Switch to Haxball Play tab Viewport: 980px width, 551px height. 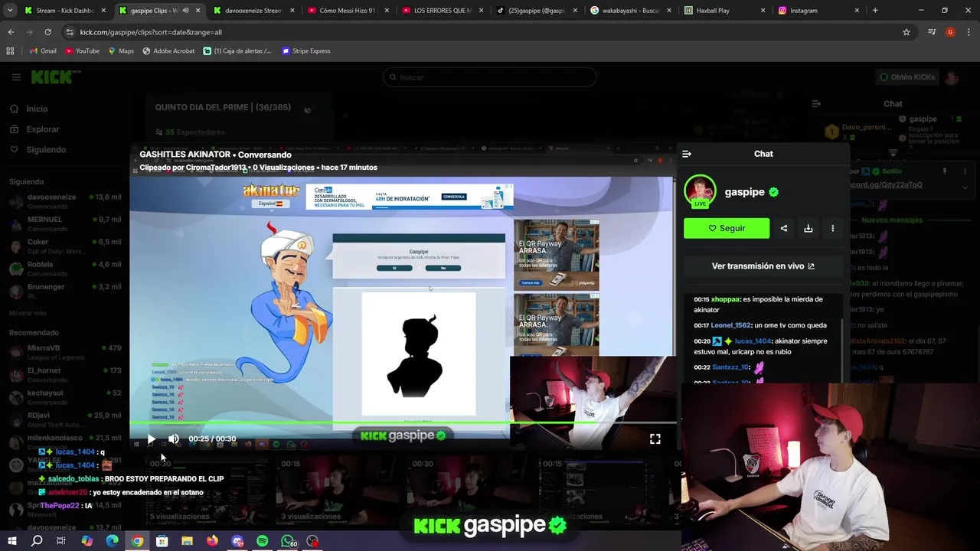point(726,11)
